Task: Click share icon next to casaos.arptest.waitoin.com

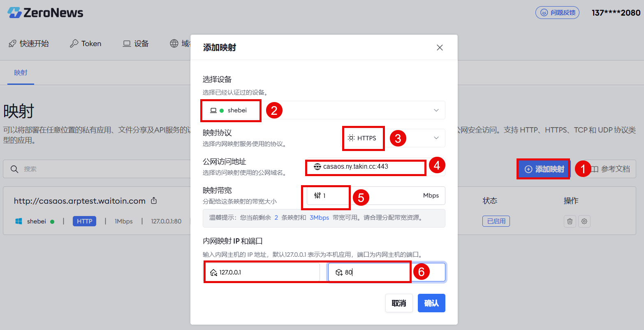Action: point(154,201)
